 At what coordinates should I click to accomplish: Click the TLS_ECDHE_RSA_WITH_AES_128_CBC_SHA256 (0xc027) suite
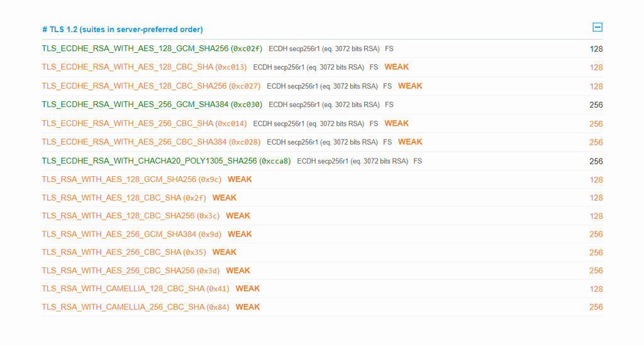pyautogui.click(x=151, y=86)
